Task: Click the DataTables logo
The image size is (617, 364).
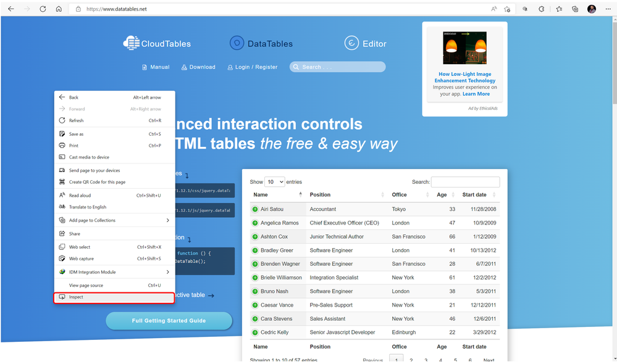Action: click(261, 43)
